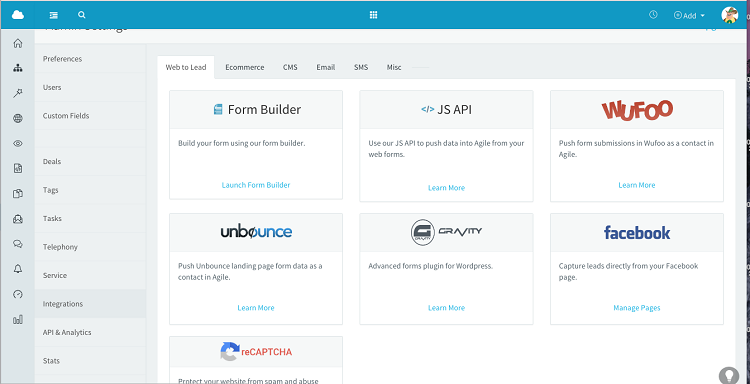The image size is (750, 384).
Task: Open the inbox mail sidebar icon
Action: click(18, 219)
